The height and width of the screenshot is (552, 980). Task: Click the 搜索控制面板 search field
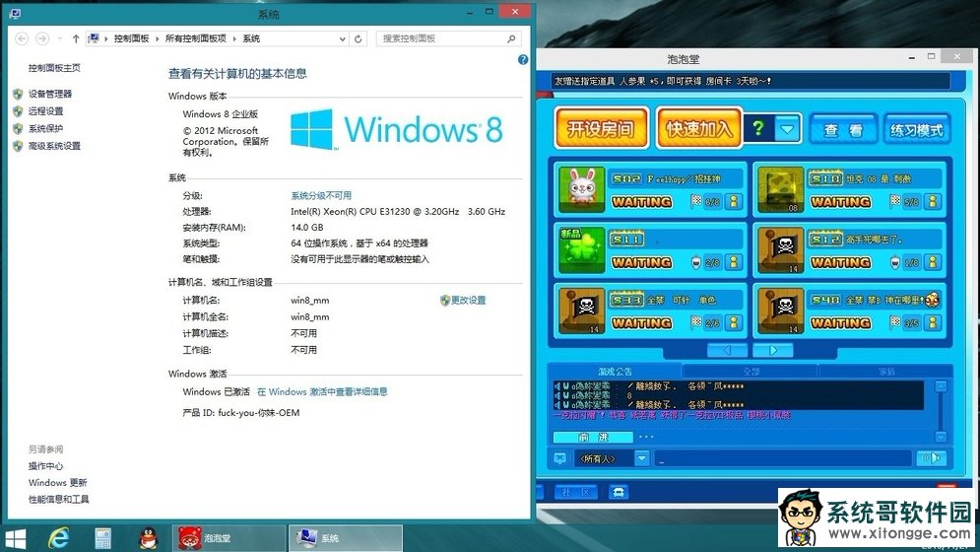tap(443, 38)
